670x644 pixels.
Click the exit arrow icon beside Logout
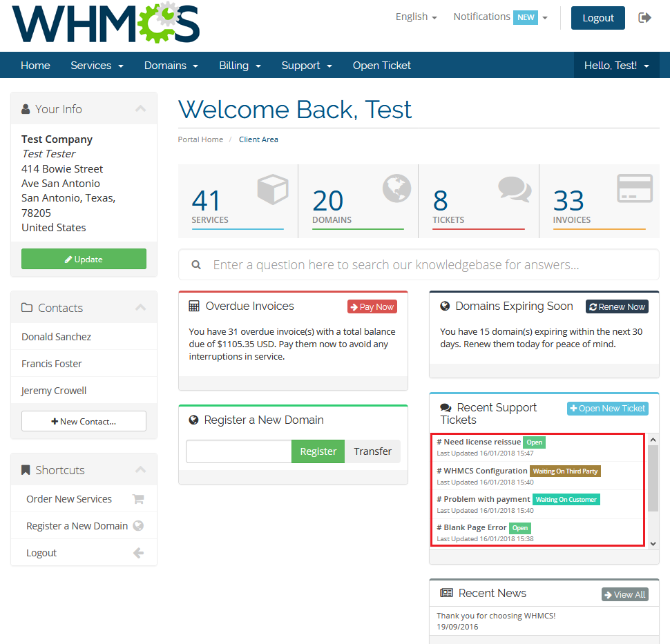pyautogui.click(x=644, y=17)
